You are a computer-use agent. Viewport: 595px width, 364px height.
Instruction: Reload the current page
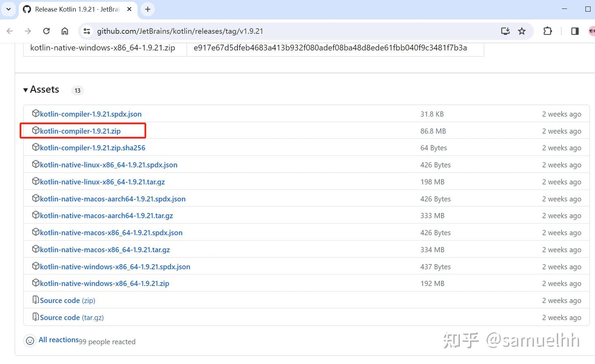46,31
